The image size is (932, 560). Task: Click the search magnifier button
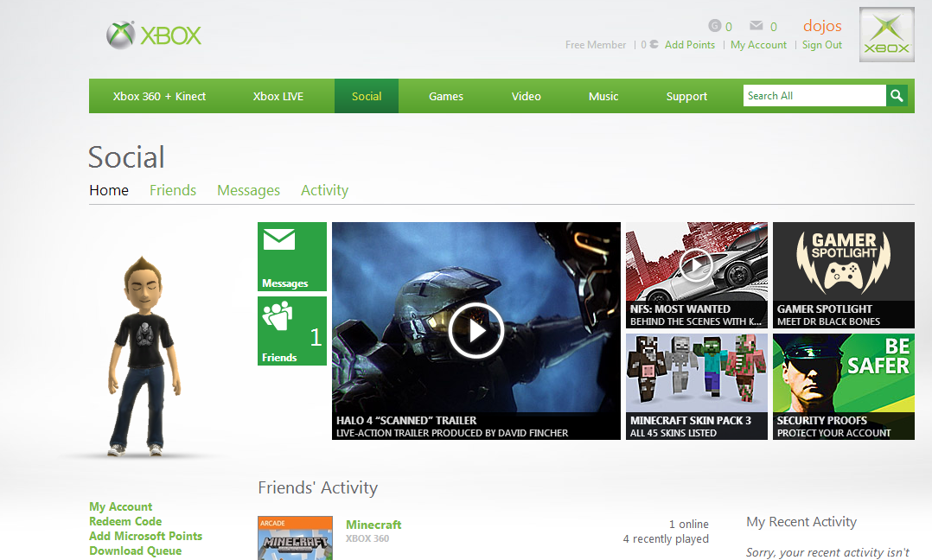click(x=897, y=96)
